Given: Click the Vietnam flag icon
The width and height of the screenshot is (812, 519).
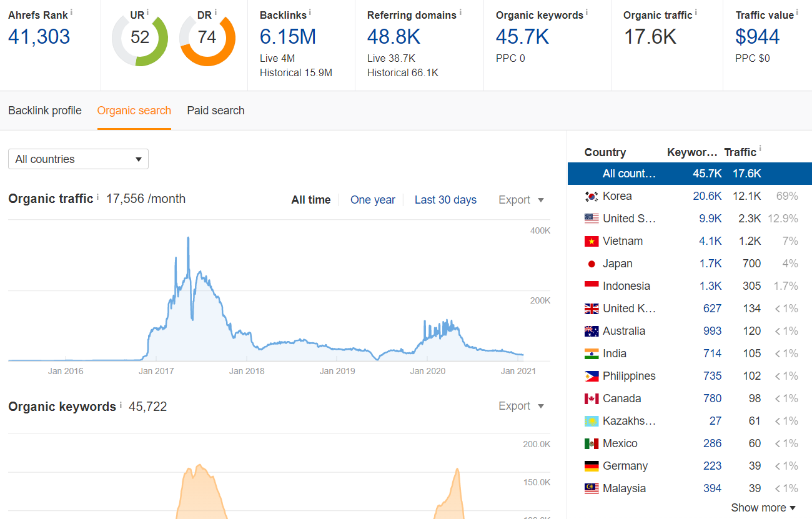Looking at the screenshot, I should (x=591, y=240).
